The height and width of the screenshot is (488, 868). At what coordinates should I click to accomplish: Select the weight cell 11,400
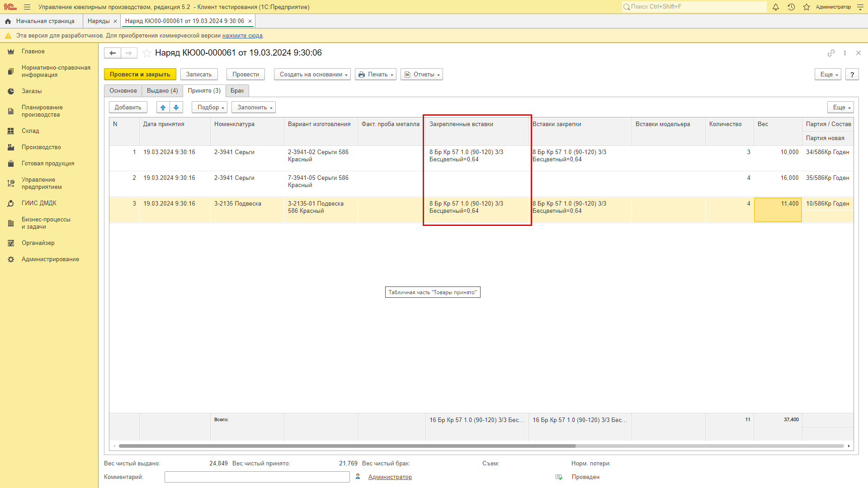click(778, 210)
